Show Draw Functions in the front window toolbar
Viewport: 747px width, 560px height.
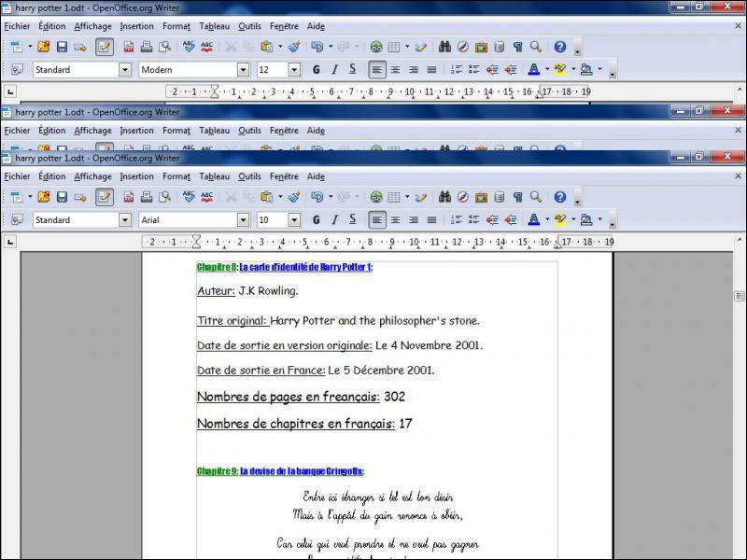[420, 197]
